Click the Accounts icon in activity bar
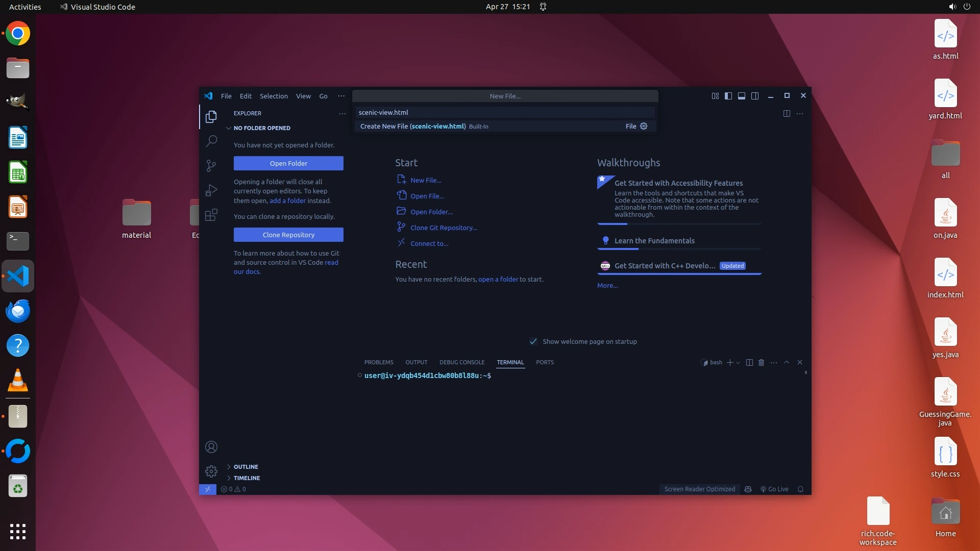Screen dimensions: 980x551 (x=211, y=447)
